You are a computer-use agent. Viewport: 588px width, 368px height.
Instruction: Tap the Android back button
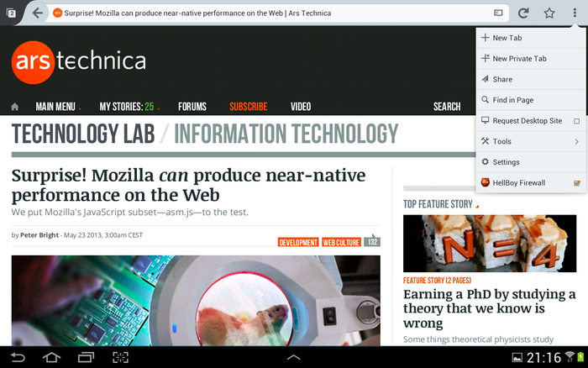pos(18,357)
